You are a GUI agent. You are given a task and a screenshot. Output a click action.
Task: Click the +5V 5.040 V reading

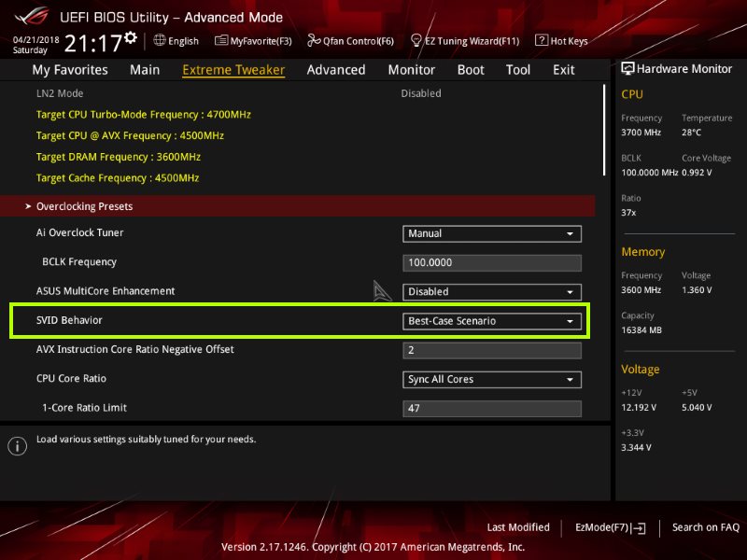coord(697,407)
